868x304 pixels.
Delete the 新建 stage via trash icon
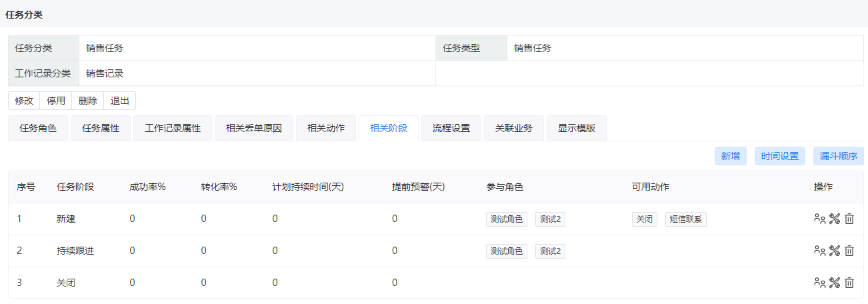coord(849,219)
